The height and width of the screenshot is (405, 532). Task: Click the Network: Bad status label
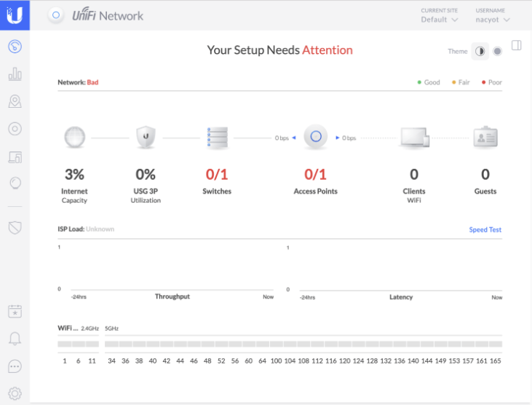(78, 82)
